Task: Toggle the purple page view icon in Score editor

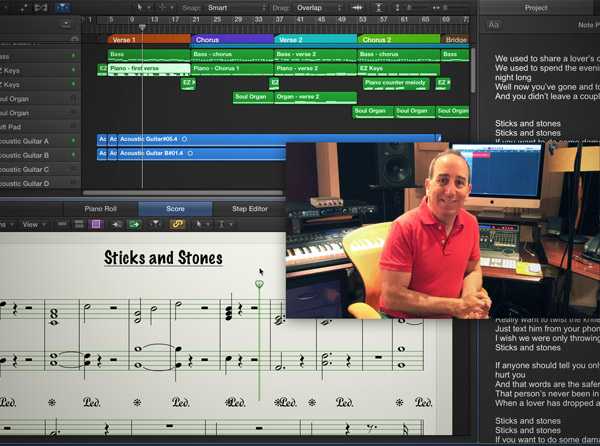Action: coord(96,224)
